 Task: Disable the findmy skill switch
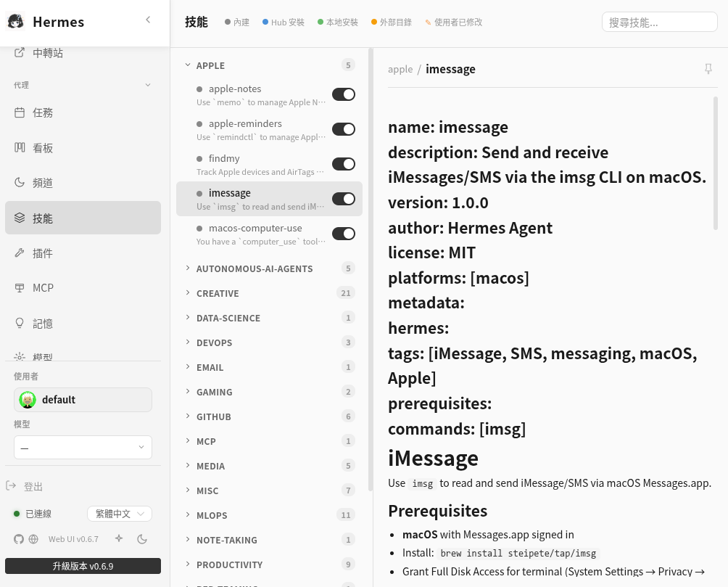pyautogui.click(x=344, y=164)
